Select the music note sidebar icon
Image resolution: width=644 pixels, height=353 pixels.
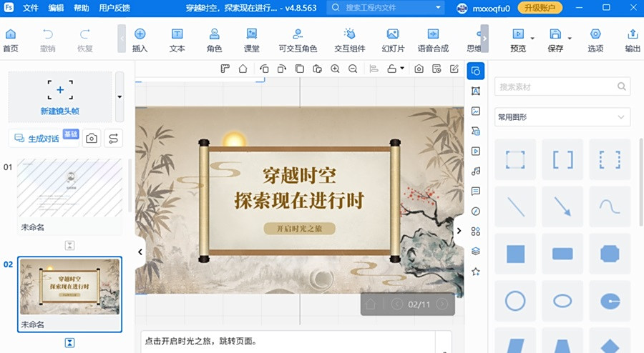[x=476, y=171]
